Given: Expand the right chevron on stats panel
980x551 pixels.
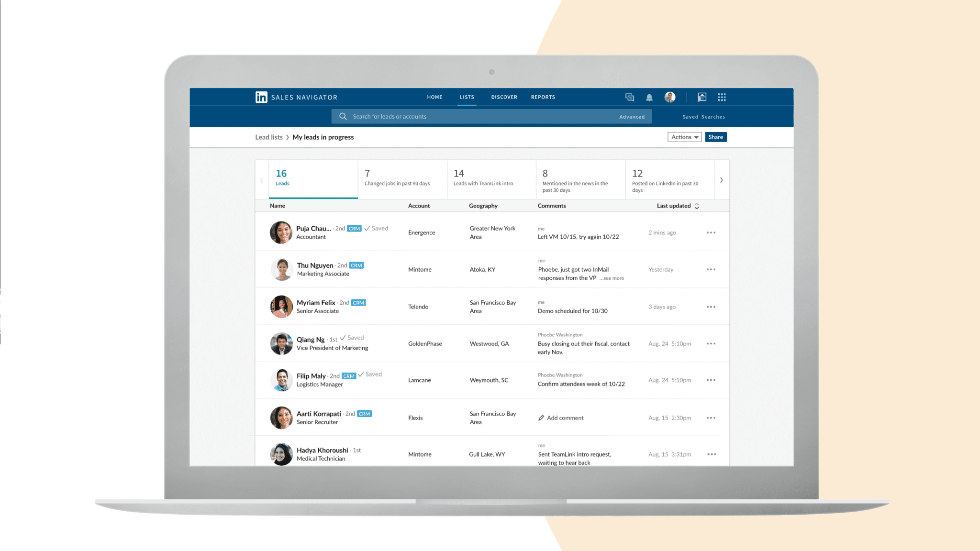Looking at the screenshot, I should coord(721,180).
